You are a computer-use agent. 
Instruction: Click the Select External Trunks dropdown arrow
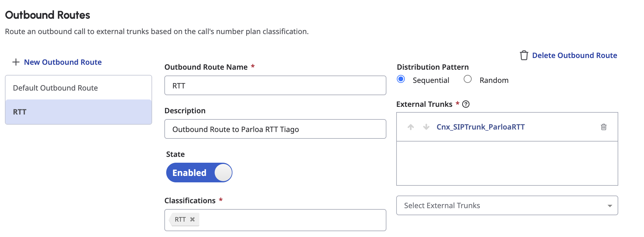[x=610, y=206]
